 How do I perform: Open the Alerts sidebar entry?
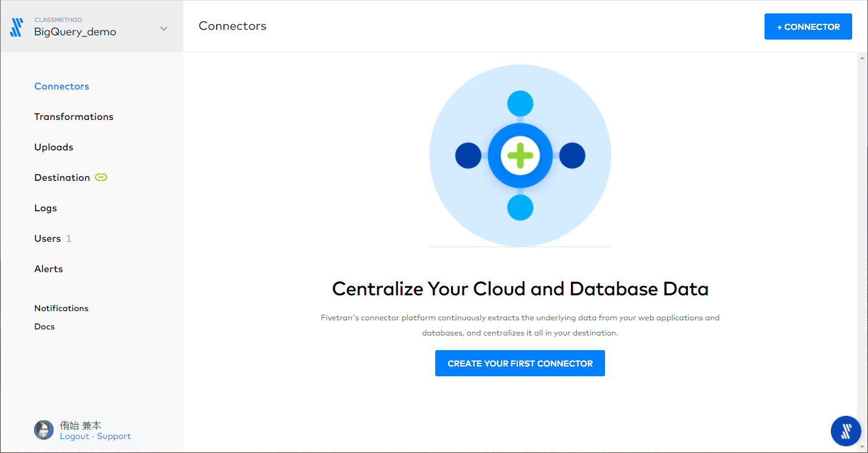point(48,269)
